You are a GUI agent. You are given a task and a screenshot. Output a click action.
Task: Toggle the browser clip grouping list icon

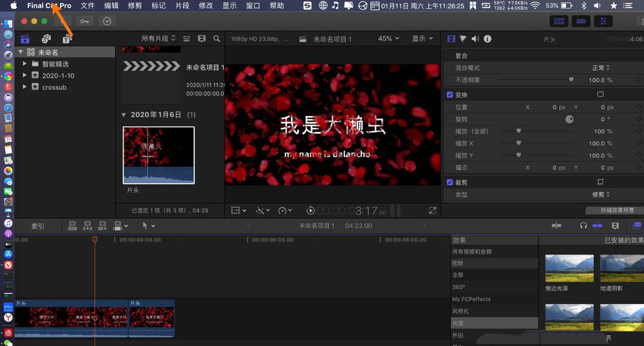click(187, 39)
